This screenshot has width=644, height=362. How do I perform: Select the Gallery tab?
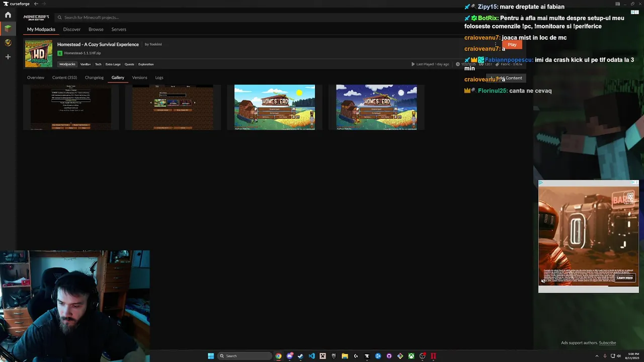(x=118, y=78)
